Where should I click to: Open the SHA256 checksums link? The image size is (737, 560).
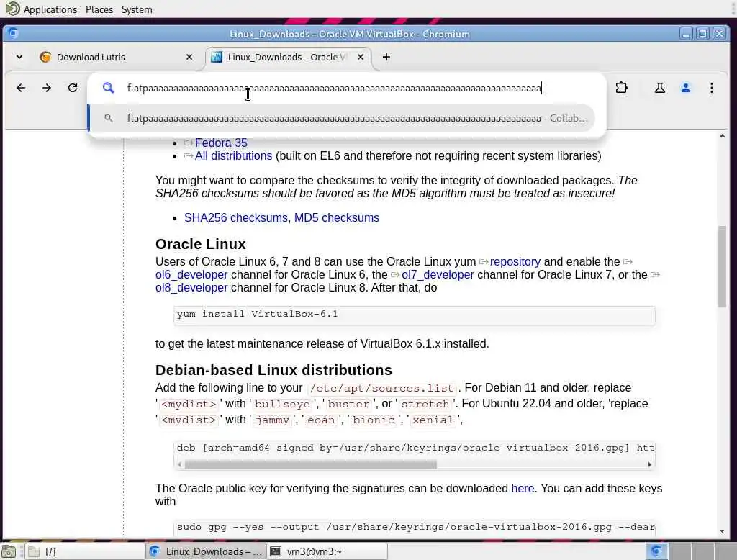pos(238,217)
